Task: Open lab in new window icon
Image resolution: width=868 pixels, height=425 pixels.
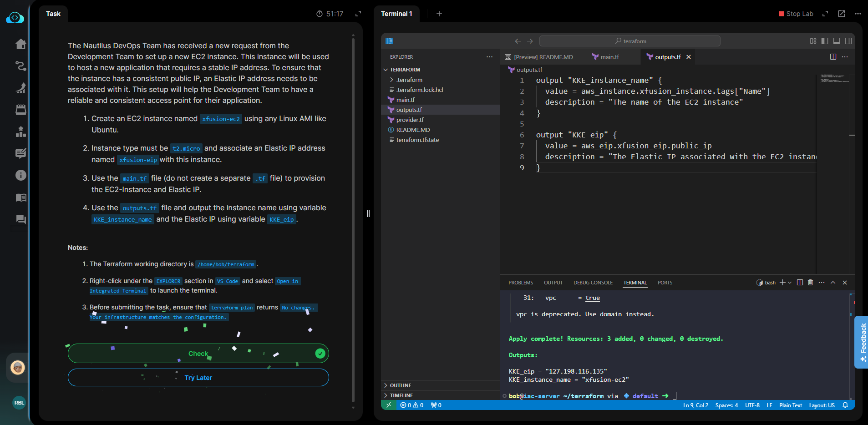Action: (842, 14)
